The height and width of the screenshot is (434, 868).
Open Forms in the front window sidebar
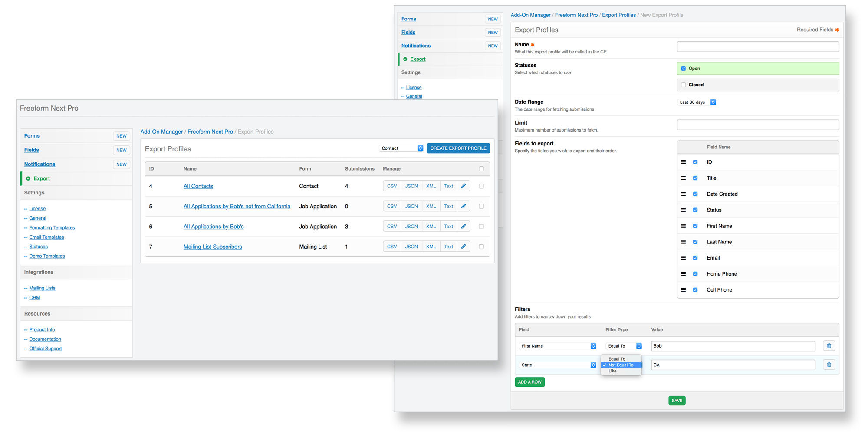point(32,136)
